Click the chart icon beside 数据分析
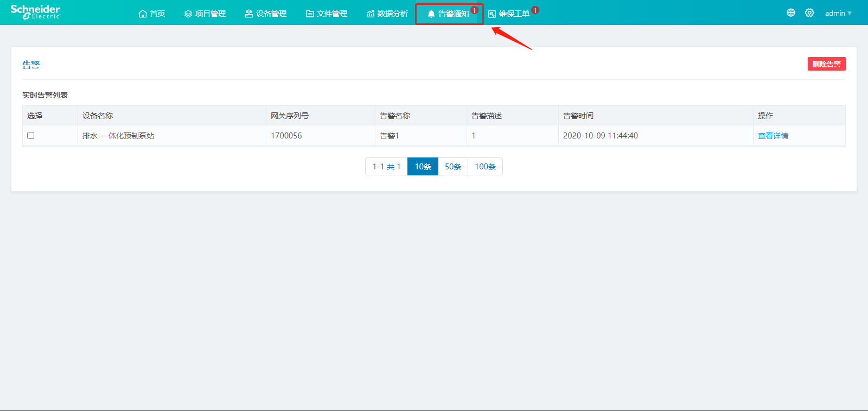 (x=371, y=14)
